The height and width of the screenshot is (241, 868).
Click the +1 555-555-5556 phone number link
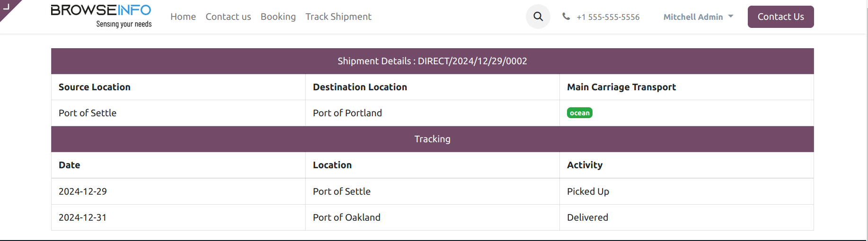pyautogui.click(x=608, y=17)
